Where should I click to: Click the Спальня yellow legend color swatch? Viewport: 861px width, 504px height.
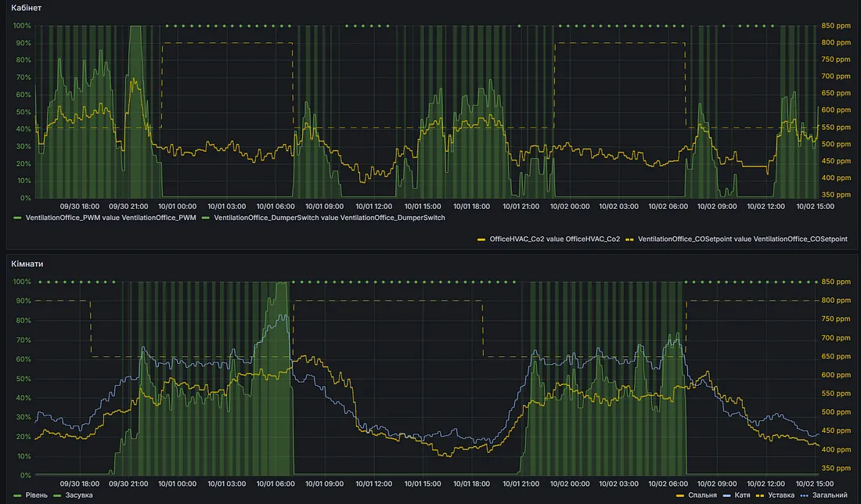coord(679,495)
